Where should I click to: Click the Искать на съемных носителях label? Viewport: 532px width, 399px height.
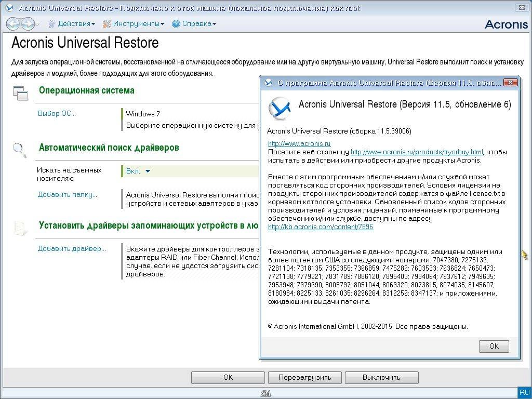[x=69, y=175]
